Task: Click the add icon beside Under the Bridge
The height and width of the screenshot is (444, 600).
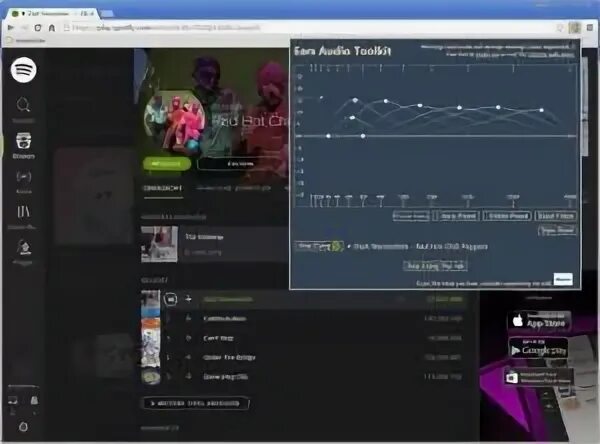Action: click(x=188, y=357)
